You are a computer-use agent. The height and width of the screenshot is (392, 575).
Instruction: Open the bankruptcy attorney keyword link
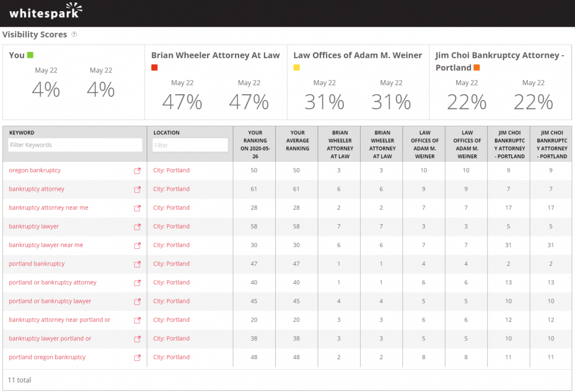coord(37,189)
